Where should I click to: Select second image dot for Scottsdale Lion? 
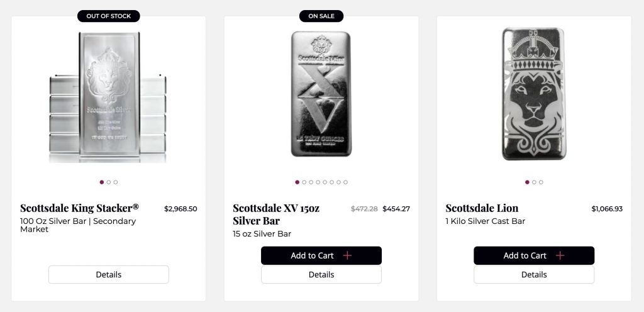pos(534,182)
